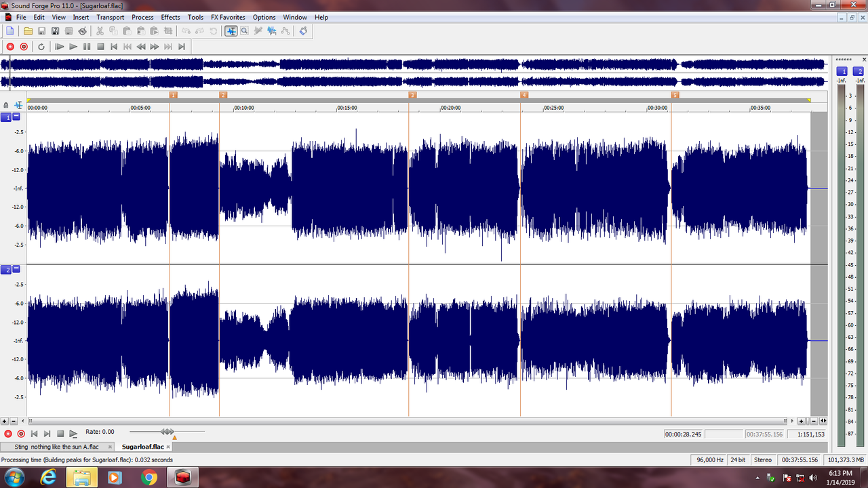Click the Stereo channels status field
This screenshot has width=868, height=488.
pos(763,460)
